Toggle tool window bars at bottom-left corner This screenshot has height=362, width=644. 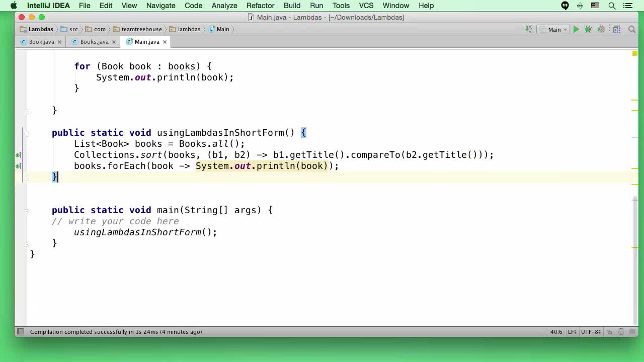point(21,332)
